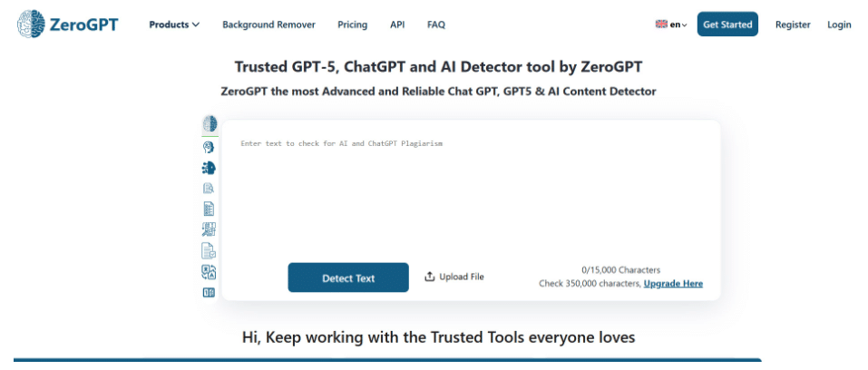Click the ZeroGPT brain logo
This screenshot has height=370, width=868.
coord(31,24)
